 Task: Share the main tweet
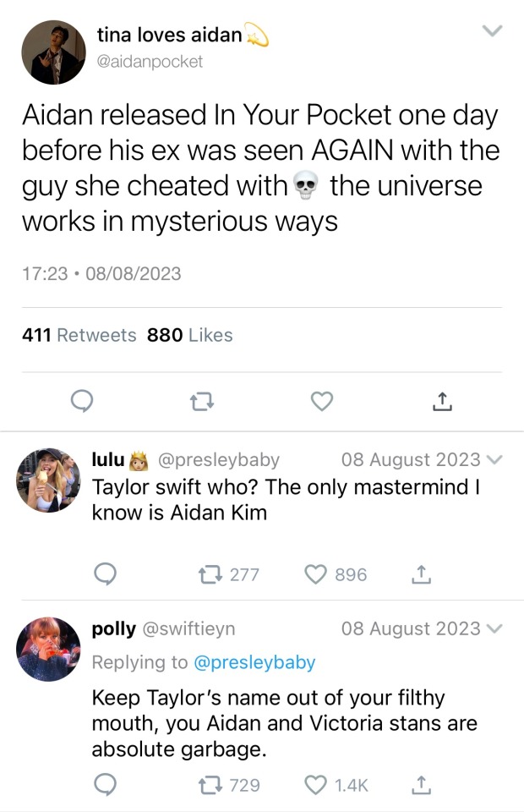pyautogui.click(x=442, y=402)
